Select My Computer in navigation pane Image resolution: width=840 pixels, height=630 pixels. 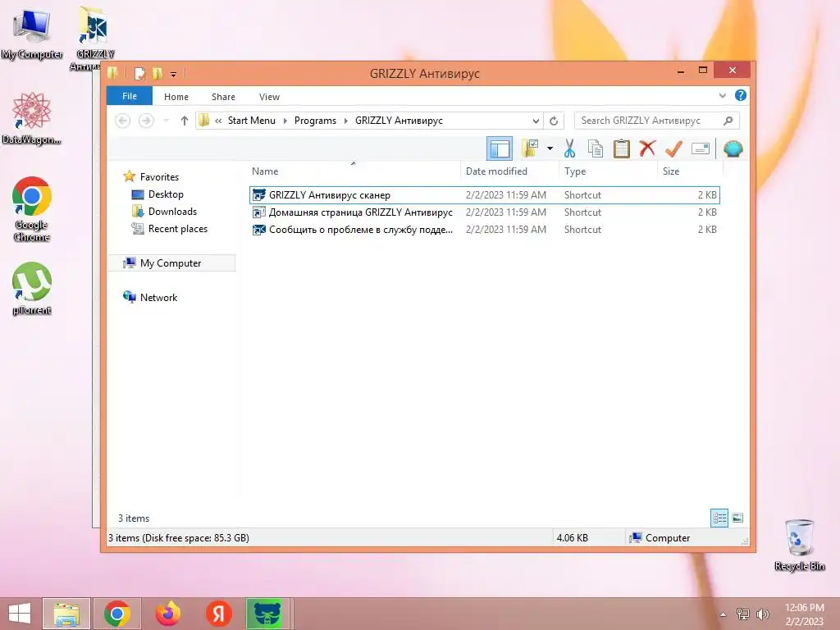pyautogui.click(x=171, y=263)
